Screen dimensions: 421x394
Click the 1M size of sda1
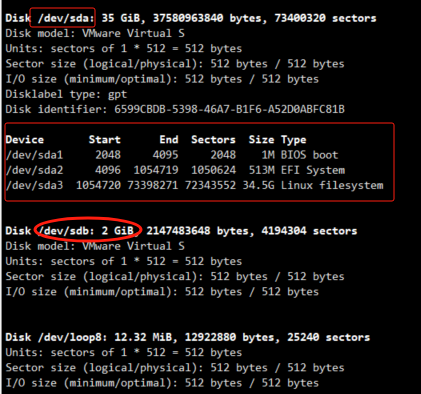coord(268,155)
